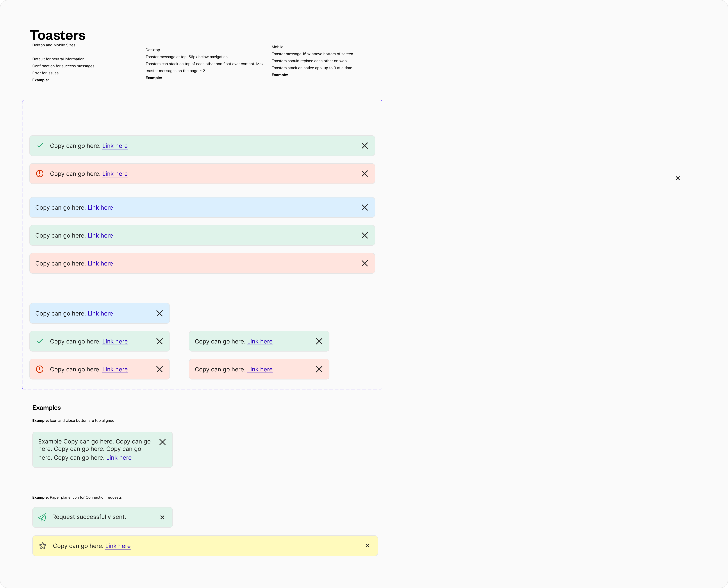This screenshot has height=588, width=728.
Task: Dismiss full-width green toaster with checkmark icon
Action: point(365,146)
